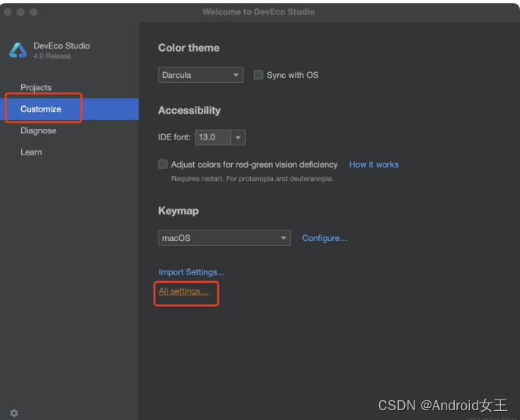Open the macOS keymap dropdown
The height and width of the screenshot is (420, 520).
(224, 238)
